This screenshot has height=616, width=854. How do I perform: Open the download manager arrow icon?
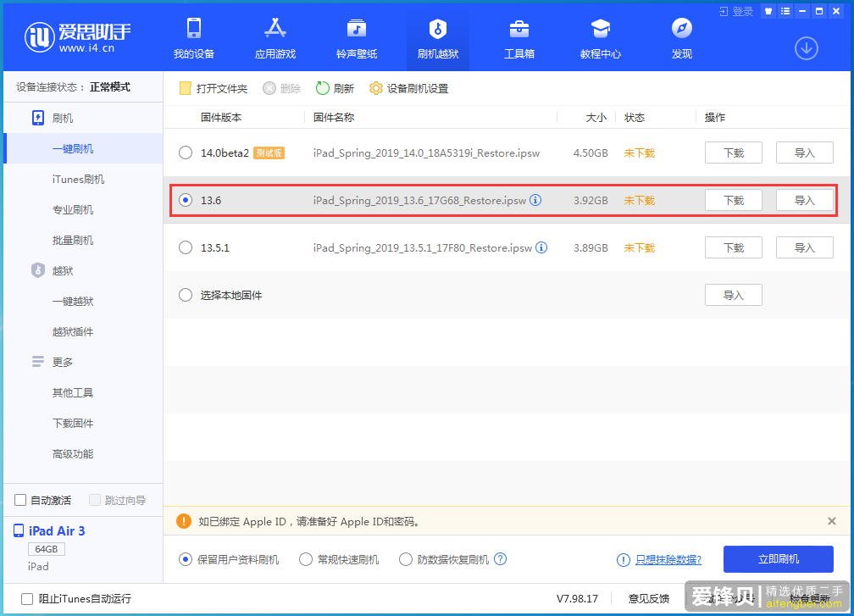(x=806, y=48)
